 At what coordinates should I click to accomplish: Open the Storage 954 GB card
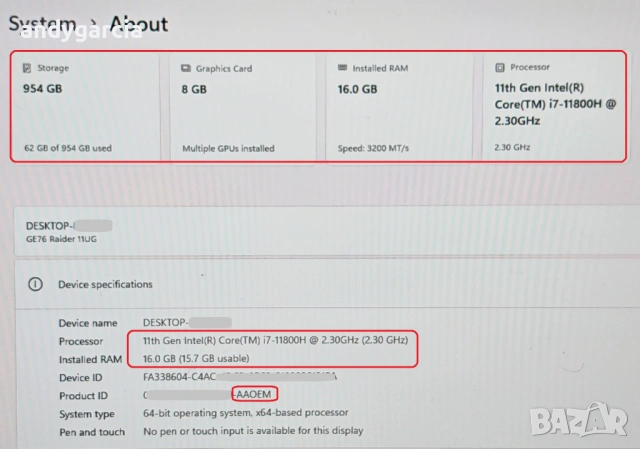click(86, 107)
